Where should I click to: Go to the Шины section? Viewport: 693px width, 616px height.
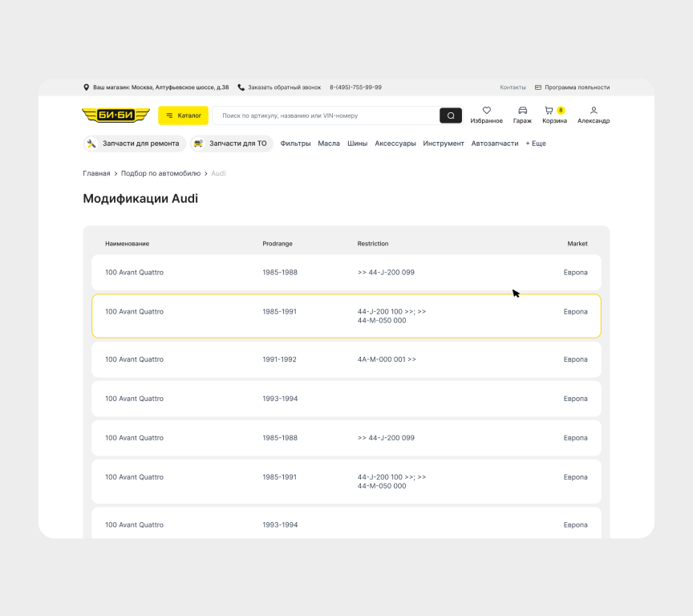click(x=357, y=144)
